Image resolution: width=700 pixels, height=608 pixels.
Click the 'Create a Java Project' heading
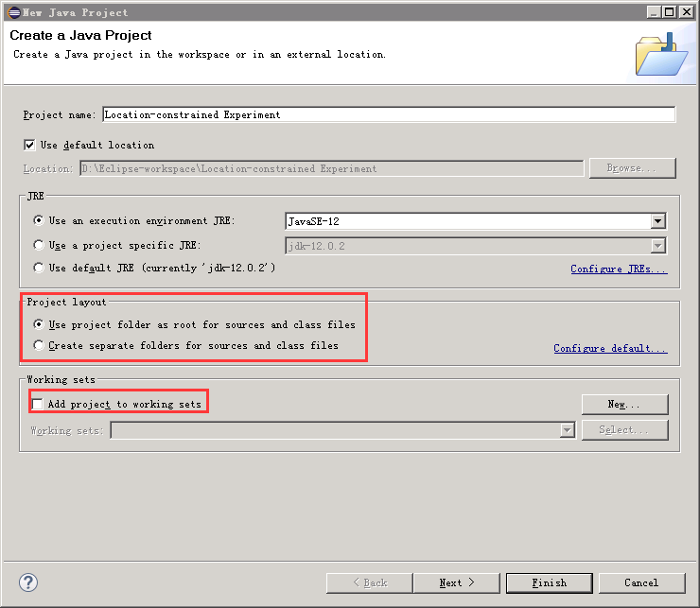(80, 35)
